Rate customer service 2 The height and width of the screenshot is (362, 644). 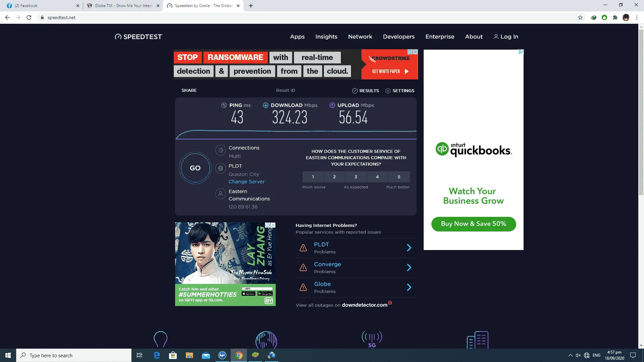(x=334, y=177)
